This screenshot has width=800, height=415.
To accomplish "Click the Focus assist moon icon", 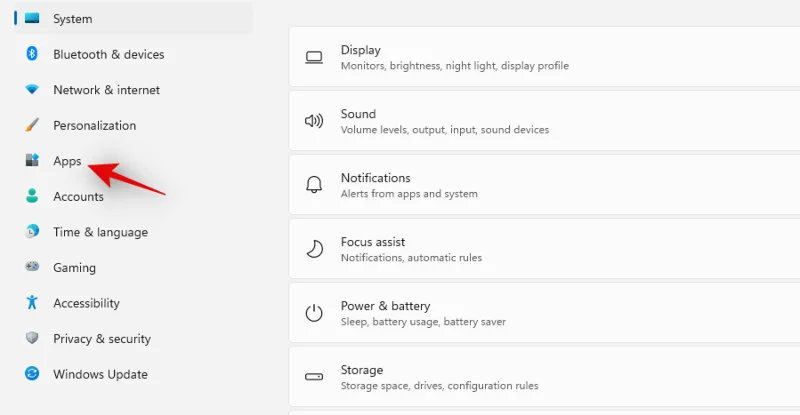I will click(x=314, y=249).
